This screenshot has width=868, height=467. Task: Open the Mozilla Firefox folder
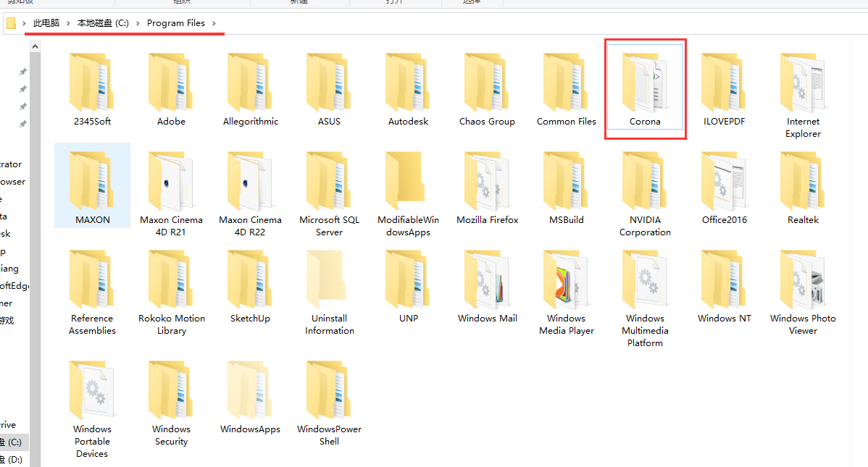(x=487, y=187)
